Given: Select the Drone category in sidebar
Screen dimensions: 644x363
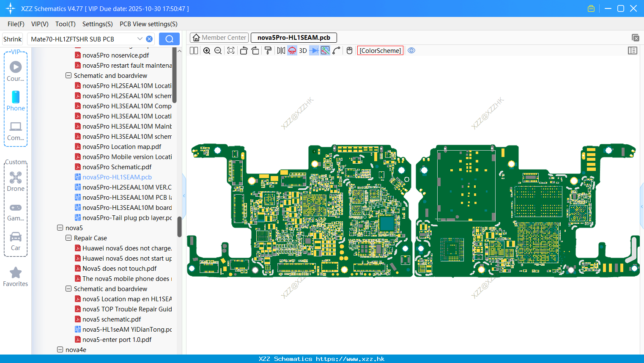Looking at the screenshot, I should (x=16, y=181).
